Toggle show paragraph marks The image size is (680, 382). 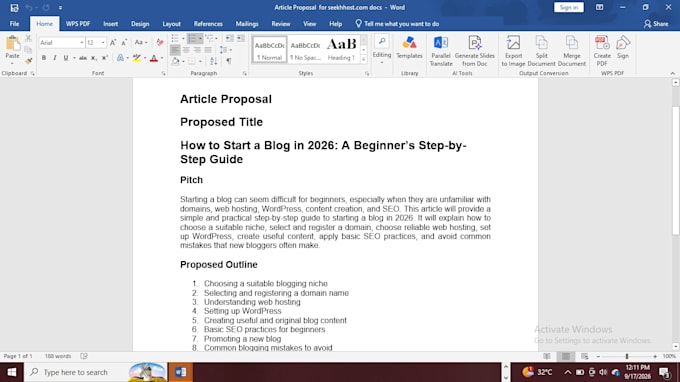point(229,61)
